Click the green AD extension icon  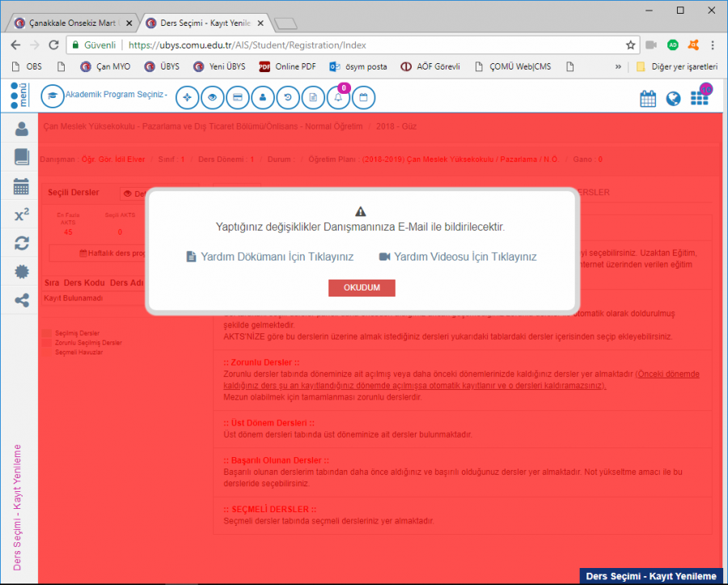672,45
